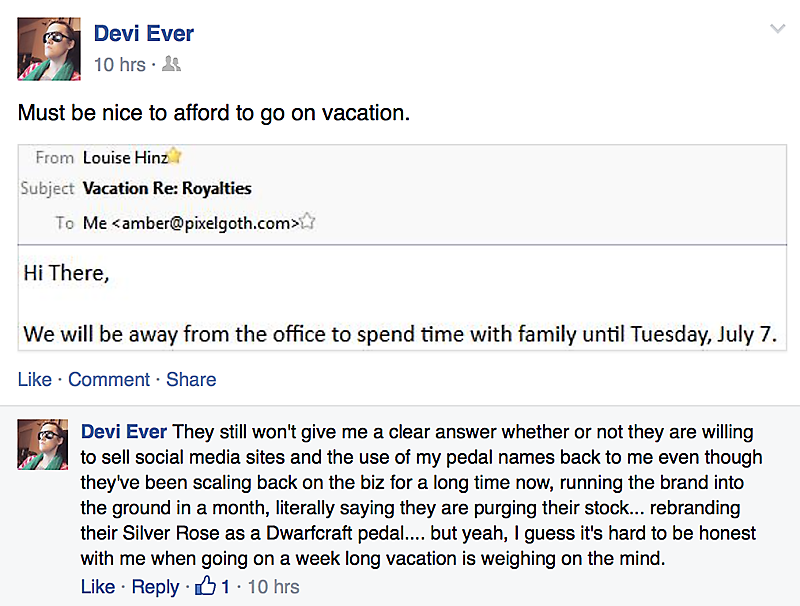
Task: Open the Devi Ever name in the post header
Action: click(143, 34)
